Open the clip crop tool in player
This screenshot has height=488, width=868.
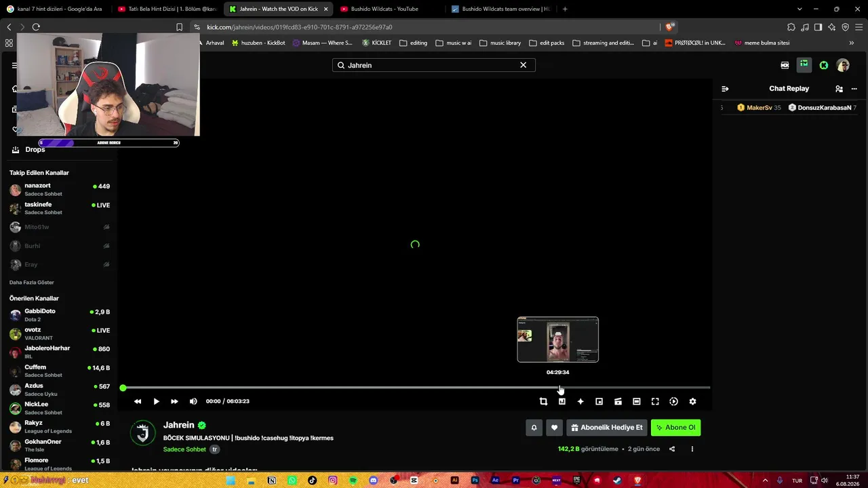tap(543, 401)
